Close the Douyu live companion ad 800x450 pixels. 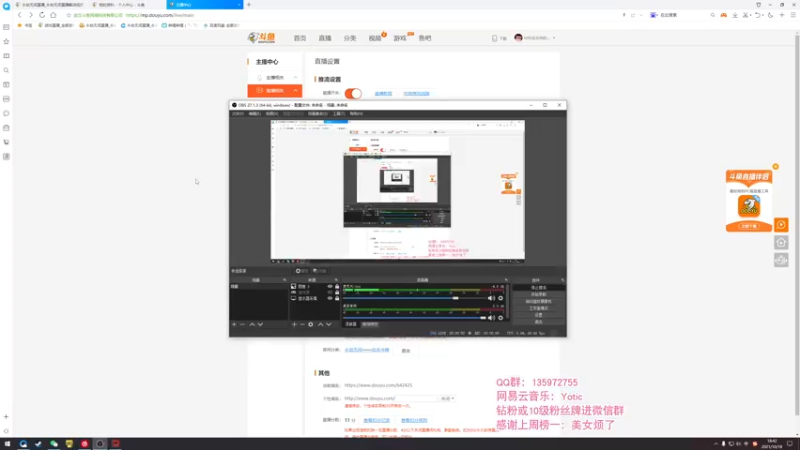click(x=776, y=167)
